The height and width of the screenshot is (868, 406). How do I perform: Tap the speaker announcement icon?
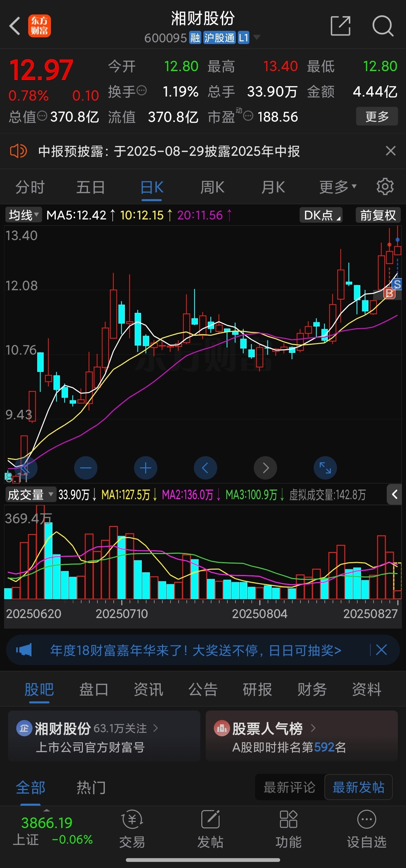pyautogui.click(x=18, y=151)
